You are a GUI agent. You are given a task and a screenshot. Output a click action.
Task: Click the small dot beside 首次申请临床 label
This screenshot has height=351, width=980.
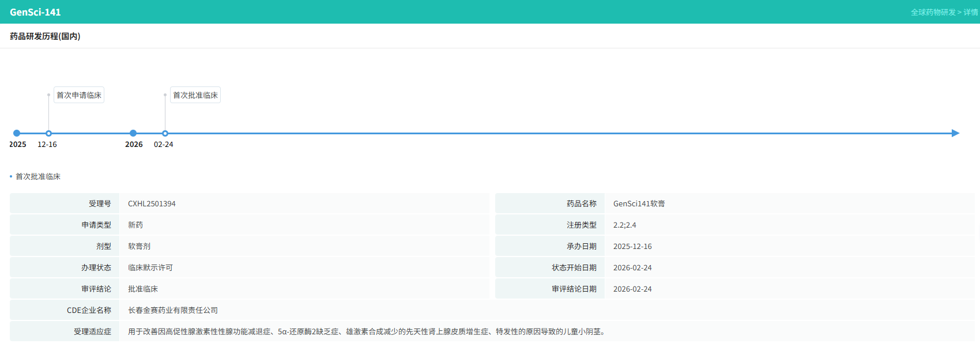(x=48, y=95)
